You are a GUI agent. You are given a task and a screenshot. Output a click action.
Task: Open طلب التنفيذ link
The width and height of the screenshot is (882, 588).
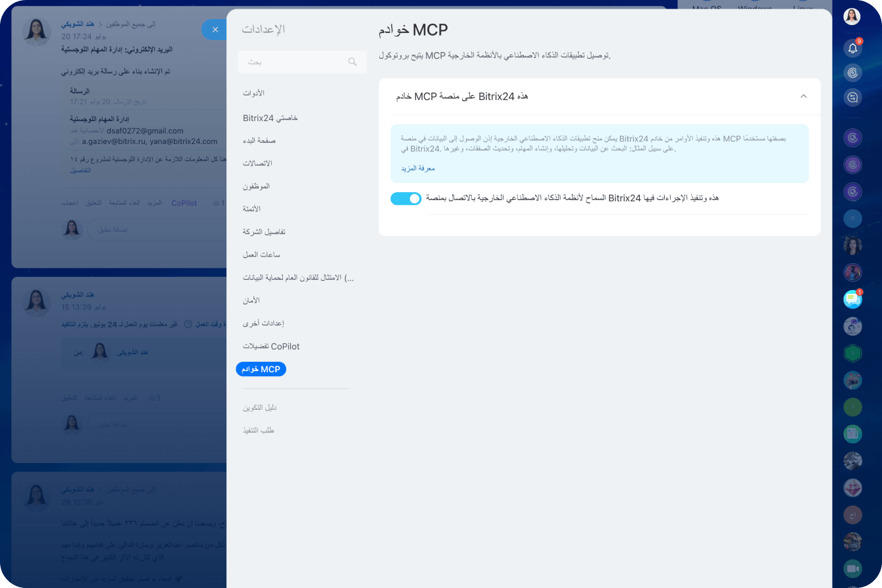pos(258,430)
